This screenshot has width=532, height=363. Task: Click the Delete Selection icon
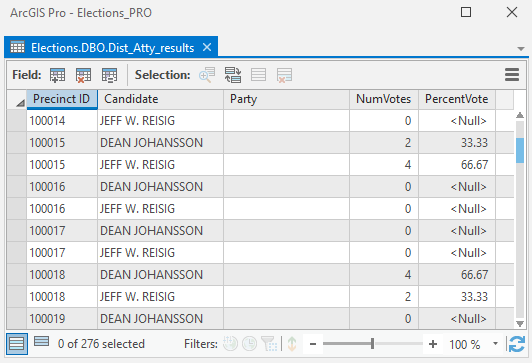[x=284, y=75]
